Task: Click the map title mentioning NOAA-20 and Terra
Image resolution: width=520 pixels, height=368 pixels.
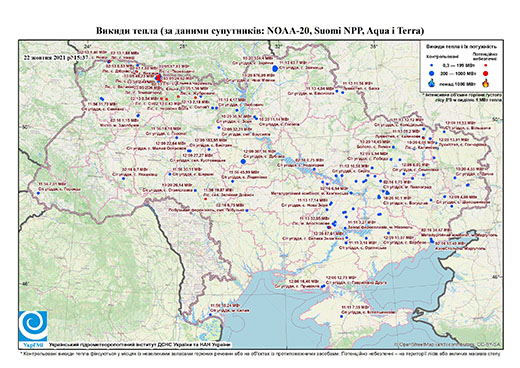Action: point(260,31)
